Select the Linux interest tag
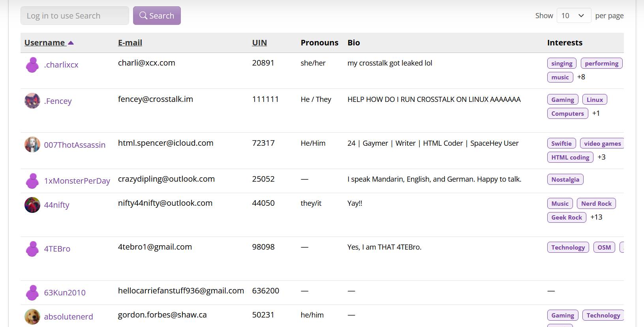The width and height of the screenshot is (644, 327). pyautogui.click(x=594, y=100)
